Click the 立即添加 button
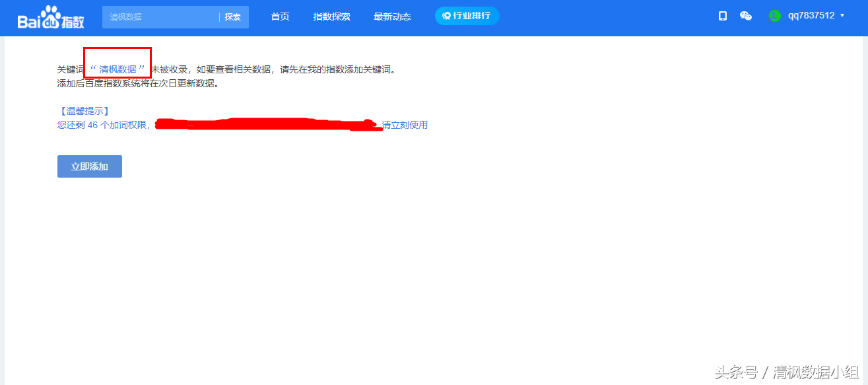The image size is (868, 385). [90, 166]
